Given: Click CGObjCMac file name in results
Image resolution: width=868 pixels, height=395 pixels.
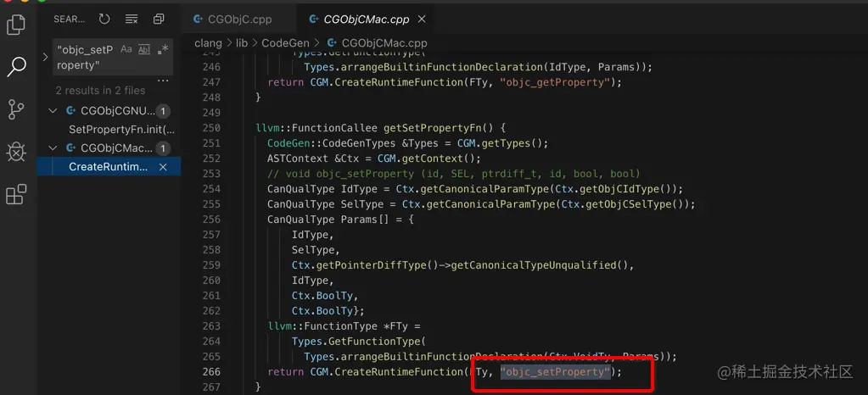Looking at the screenshot, I should [x=116, y=148].
